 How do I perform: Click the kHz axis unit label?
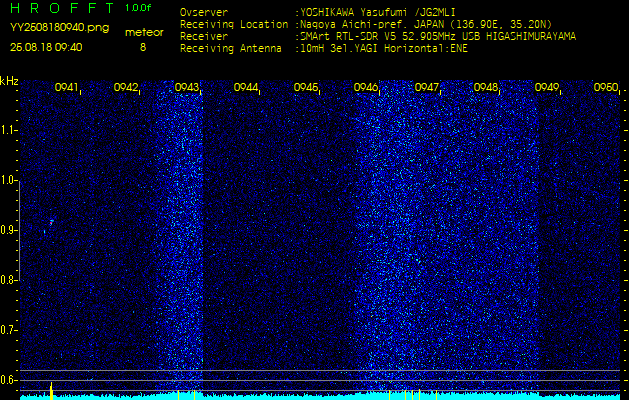point(9,81)
